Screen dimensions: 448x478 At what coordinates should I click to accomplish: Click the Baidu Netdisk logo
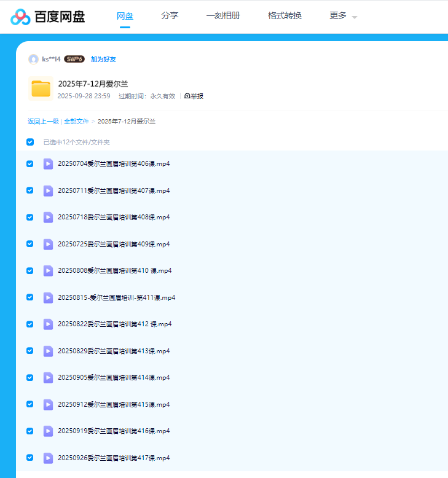47,17
